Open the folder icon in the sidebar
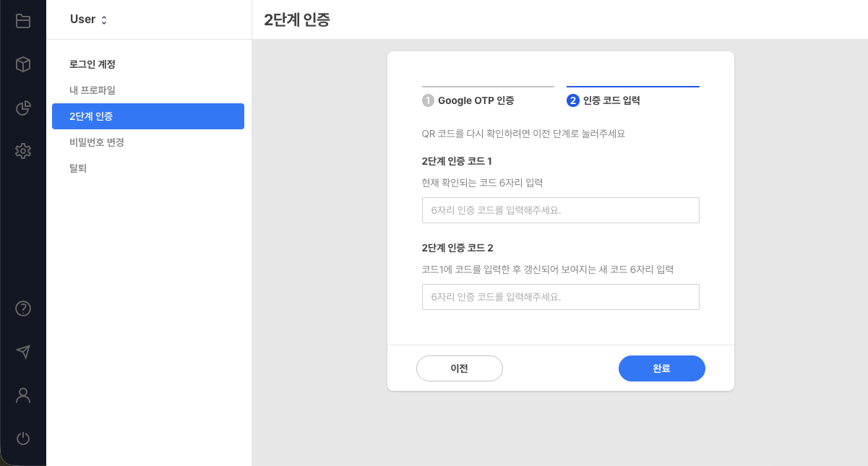 point(22,20)
